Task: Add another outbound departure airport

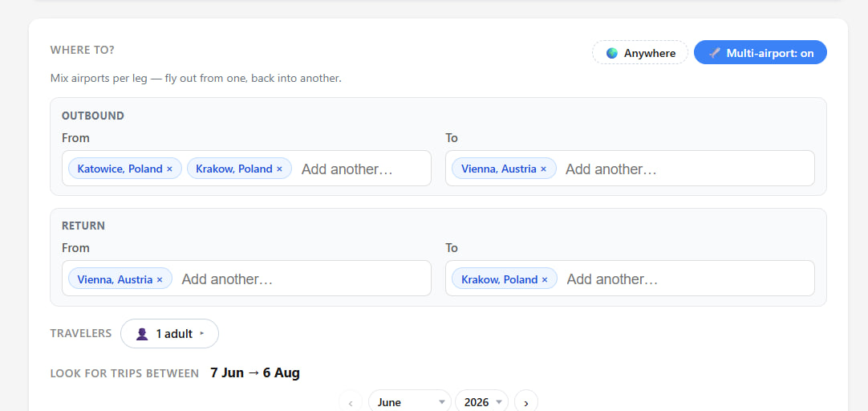Action: [347, 169]
